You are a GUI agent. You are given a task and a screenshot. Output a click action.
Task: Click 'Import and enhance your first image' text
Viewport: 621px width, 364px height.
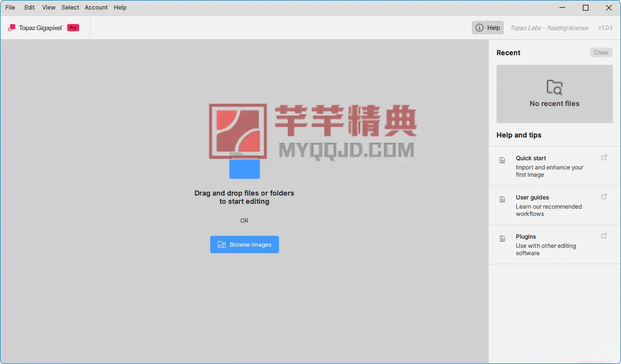(x=550, y=171)
